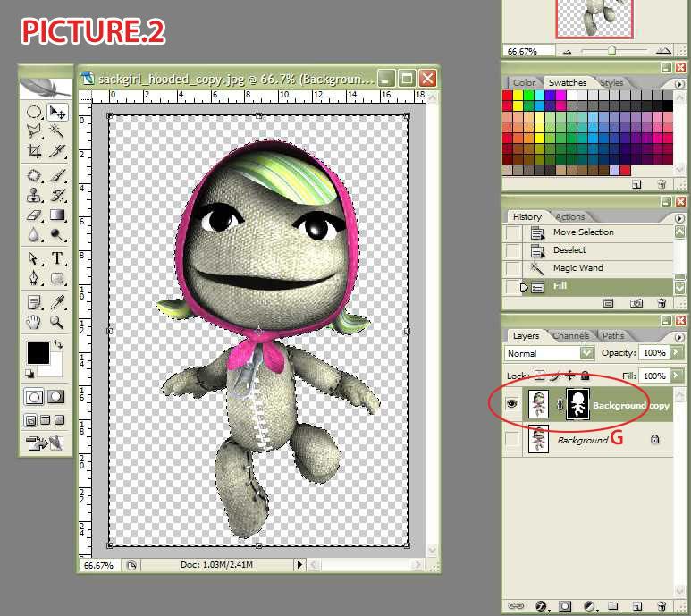Select the Eyedropper tool
691x616 pixels.
pos(57,303)
